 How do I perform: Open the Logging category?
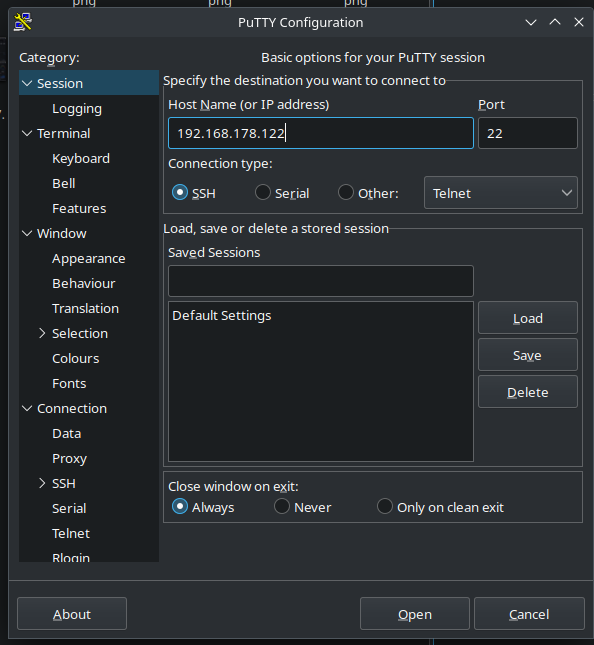coord(77,109)
